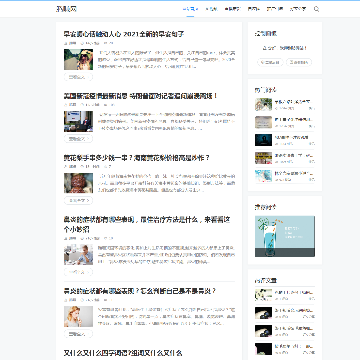
Task: Click read-more button under the 早安暖心话 article
Action: click(x=78, y=77)
